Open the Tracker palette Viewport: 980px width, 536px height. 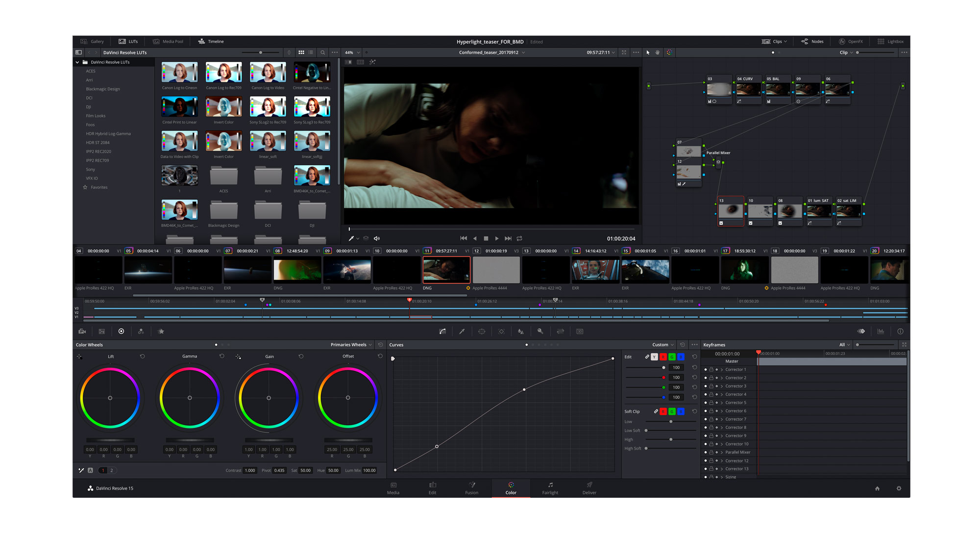click(501, 331)
